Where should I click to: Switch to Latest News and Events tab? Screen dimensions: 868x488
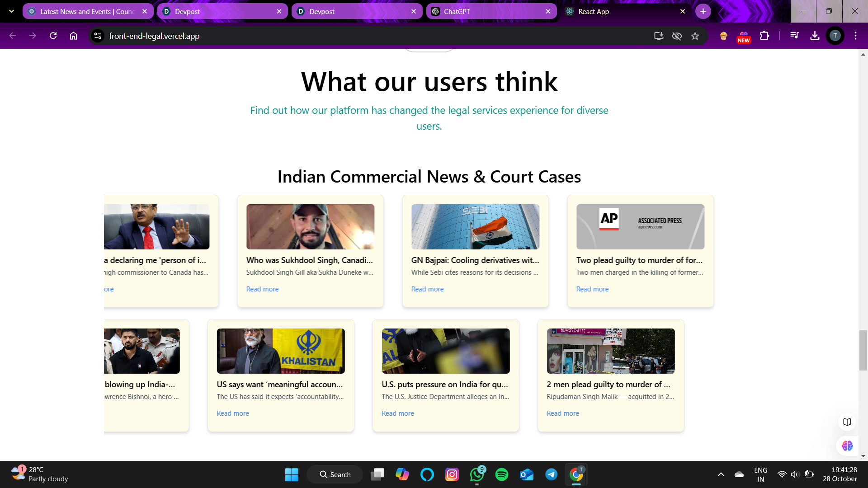[87, 11]
